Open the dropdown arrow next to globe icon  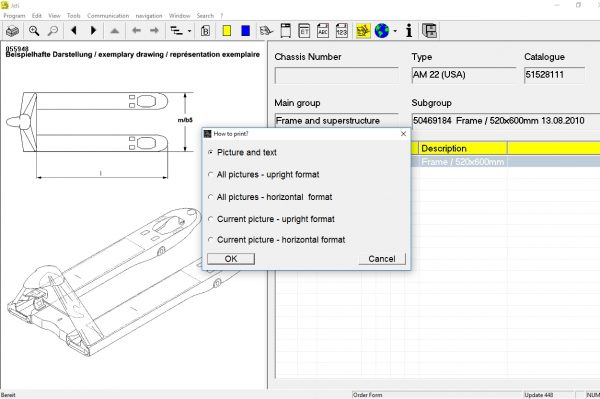pyautogui.click(x=395, y=31)
